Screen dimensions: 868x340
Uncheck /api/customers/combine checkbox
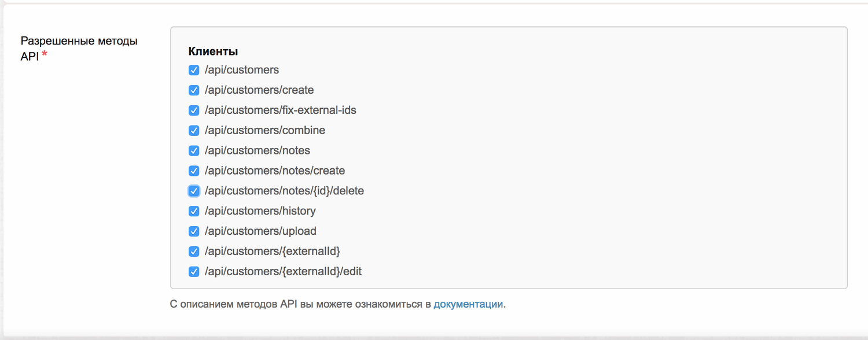tap(194, 131)
